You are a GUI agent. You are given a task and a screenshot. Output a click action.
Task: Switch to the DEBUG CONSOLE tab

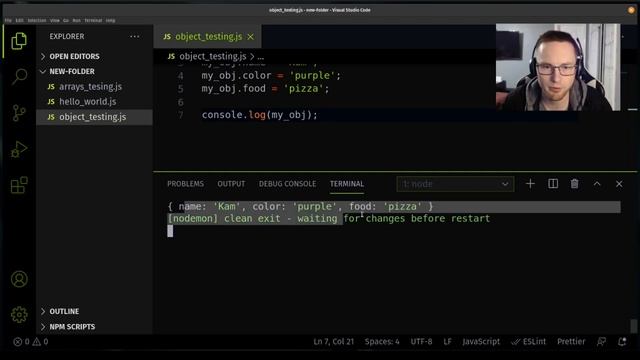pyautogui.click(x=287, y=184)
